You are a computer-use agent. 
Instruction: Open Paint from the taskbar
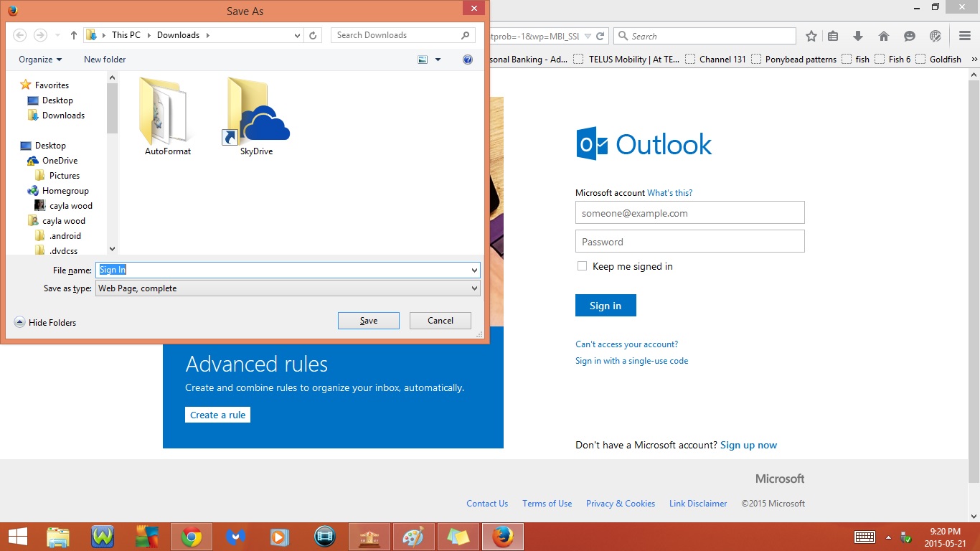[414, 537]
